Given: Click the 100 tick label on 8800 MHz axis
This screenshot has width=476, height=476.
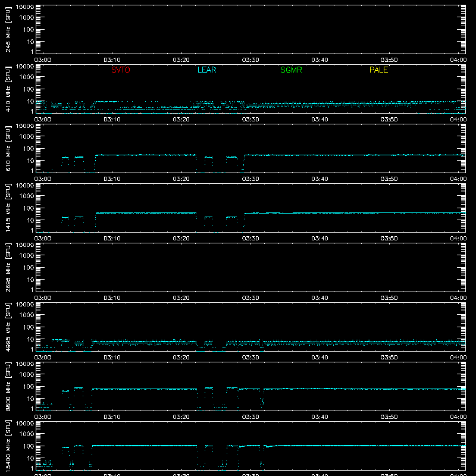Looking at the screenshot, I should coord(29,387).
